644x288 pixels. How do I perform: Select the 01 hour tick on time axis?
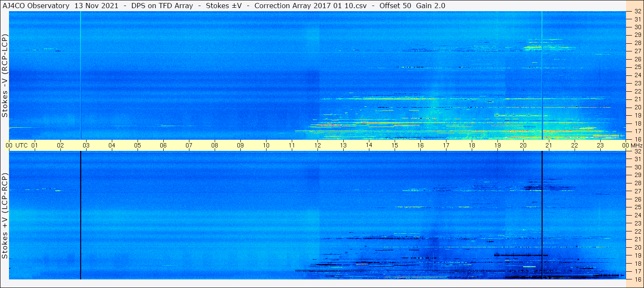point(35,145)
